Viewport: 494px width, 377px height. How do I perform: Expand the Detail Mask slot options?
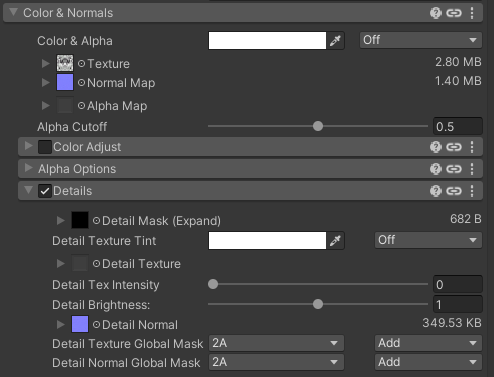pyautogui.click(x=60, y=220)
